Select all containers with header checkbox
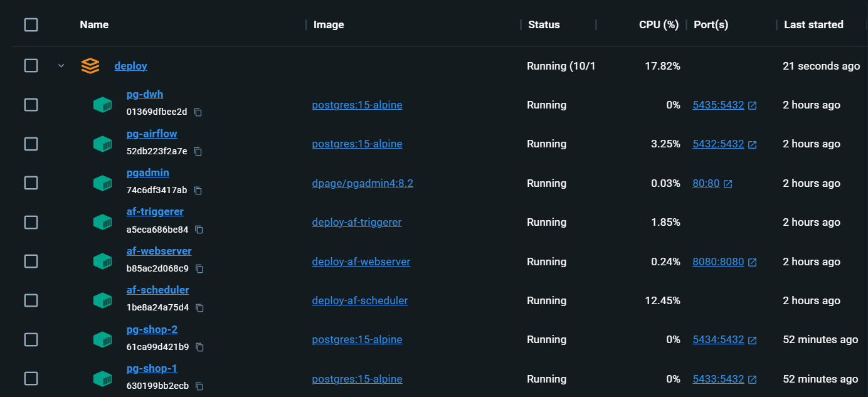Screen dimensions: 868x397 tap(31, 25)
